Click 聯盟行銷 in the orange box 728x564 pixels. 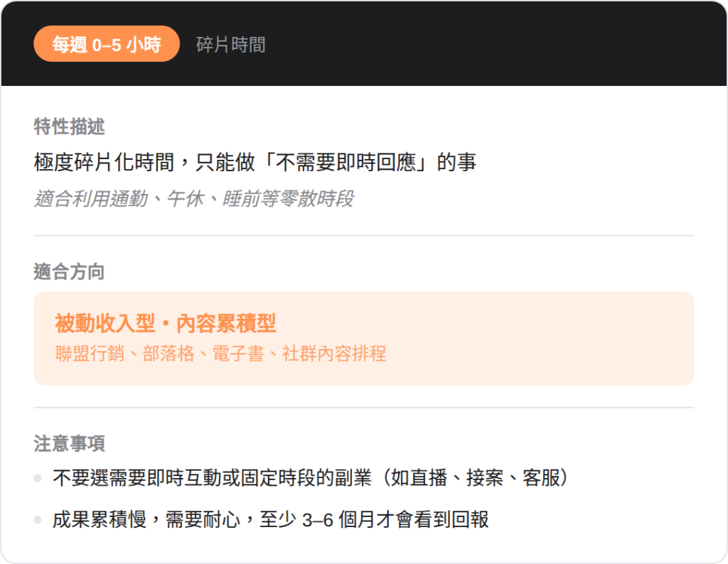[x=81, y=354]
